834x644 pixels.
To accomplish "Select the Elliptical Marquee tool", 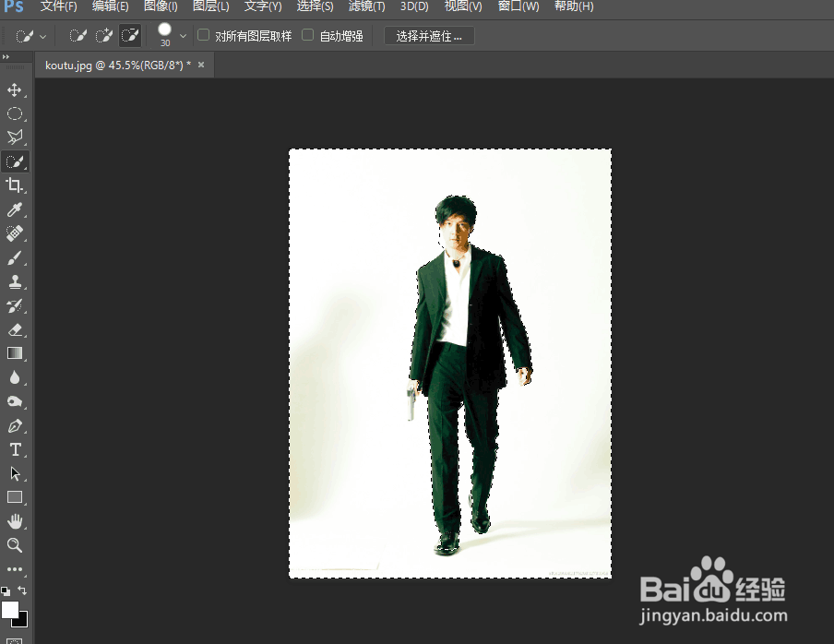I will pos(15,113).
